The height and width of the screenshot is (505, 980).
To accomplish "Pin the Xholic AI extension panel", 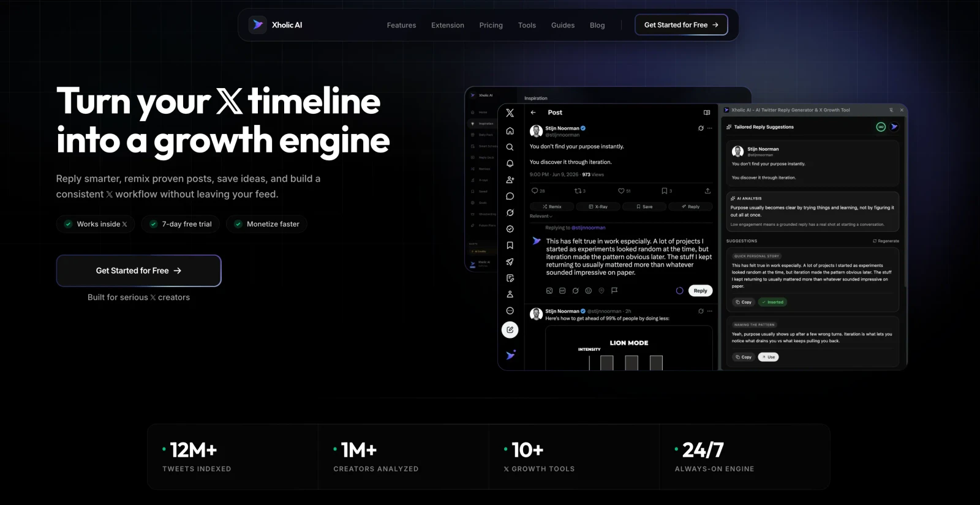I will 891,110.
